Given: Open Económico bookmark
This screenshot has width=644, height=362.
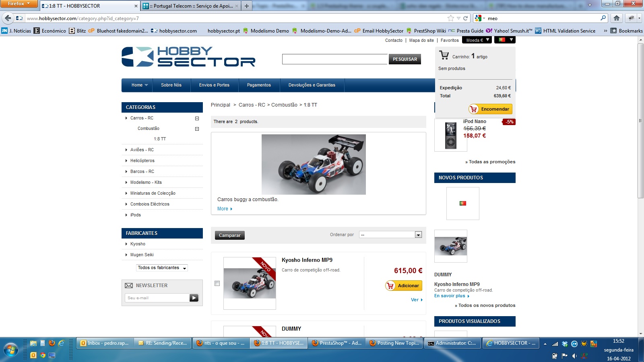Looking at the screenshot, I should click(x=50, y=31).
